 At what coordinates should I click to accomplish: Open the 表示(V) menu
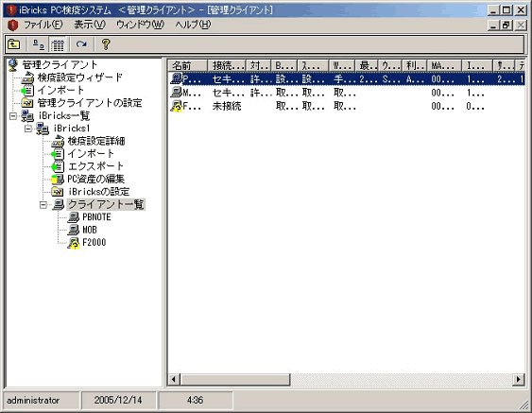(x=90, y=25)
